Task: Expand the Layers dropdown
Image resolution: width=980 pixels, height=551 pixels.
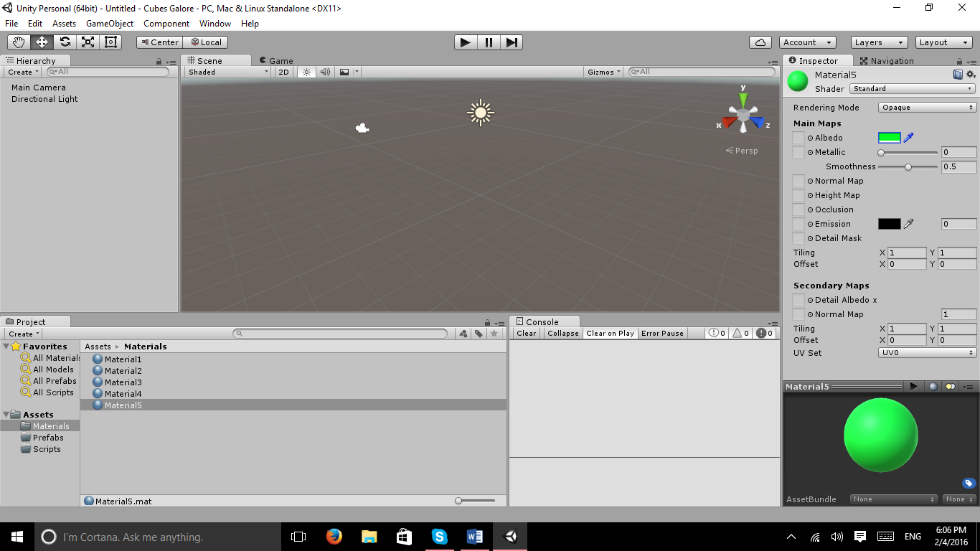Action: point(879,42)
